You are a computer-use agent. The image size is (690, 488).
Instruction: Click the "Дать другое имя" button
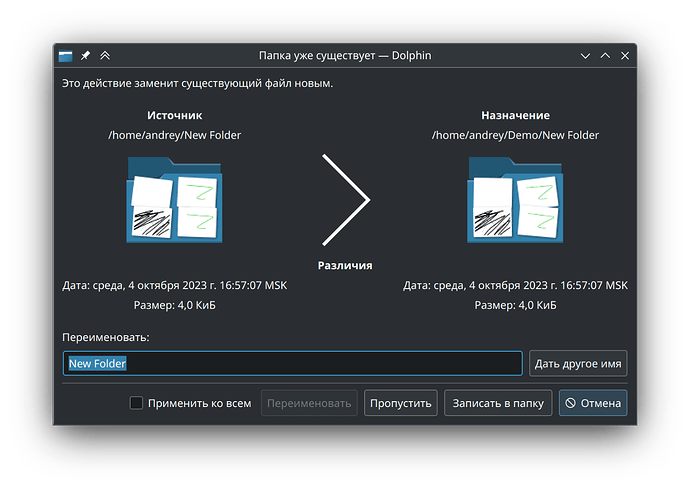(x=578, y=363)
